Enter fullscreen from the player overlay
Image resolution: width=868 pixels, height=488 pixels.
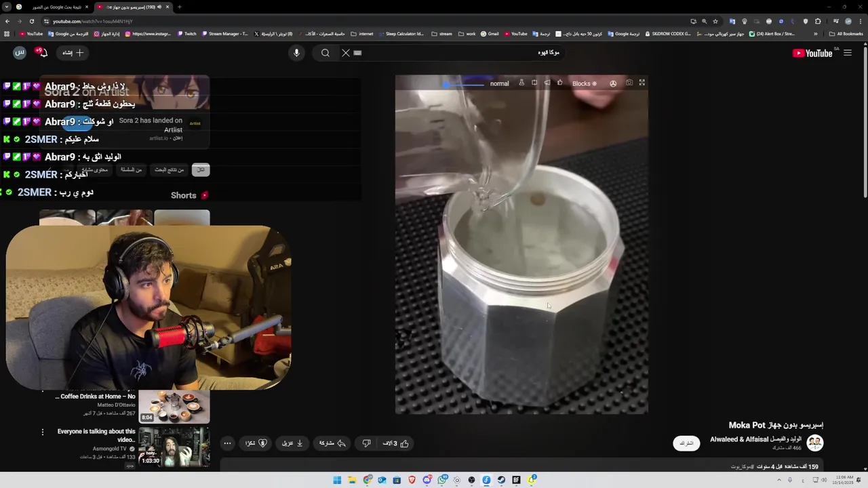642,83
